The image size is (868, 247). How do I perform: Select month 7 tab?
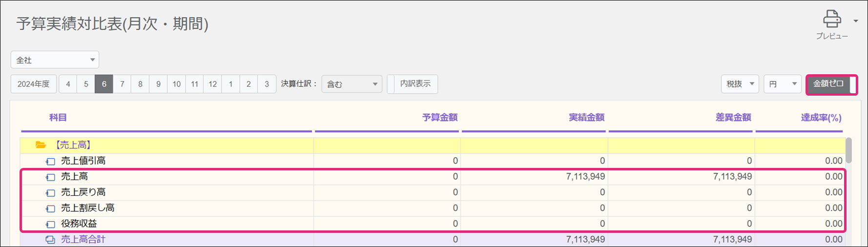pos(122,84)
